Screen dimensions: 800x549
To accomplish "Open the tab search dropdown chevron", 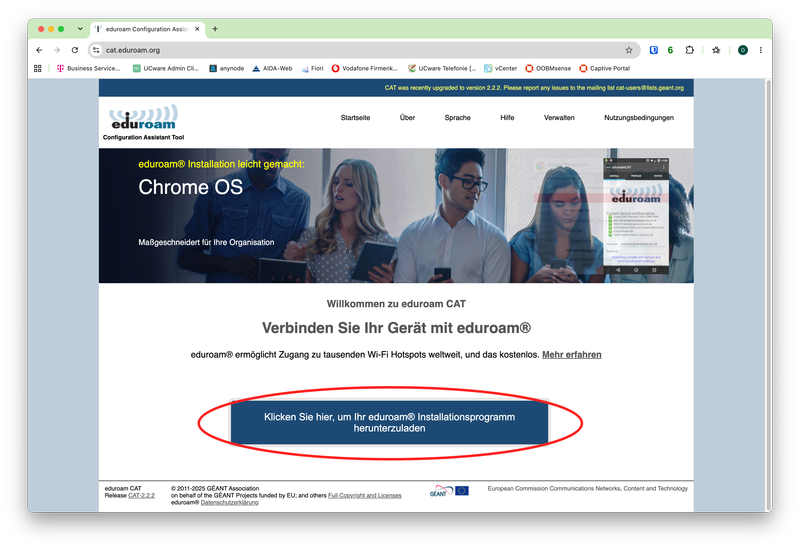I will 80,29.
